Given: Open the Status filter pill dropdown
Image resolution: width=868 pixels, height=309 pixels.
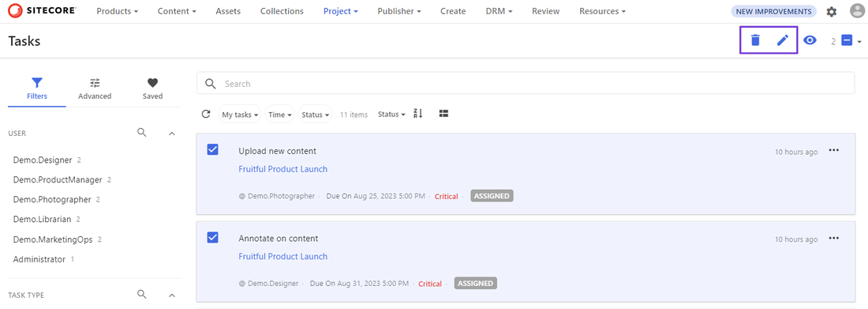Looking at the screenshot, I should point(315,115).
